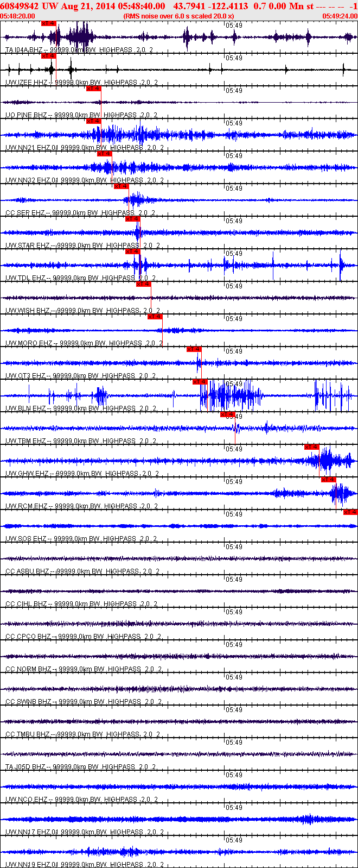Click the end time 05:49:24.00 label

coord(340,16)
